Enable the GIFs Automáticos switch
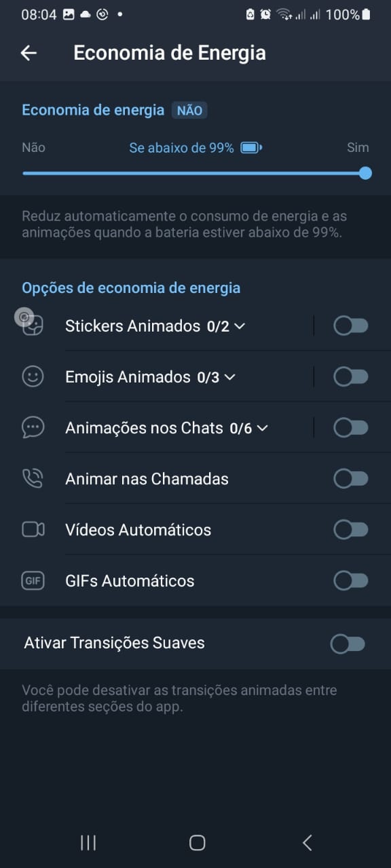 coord(351,581)
